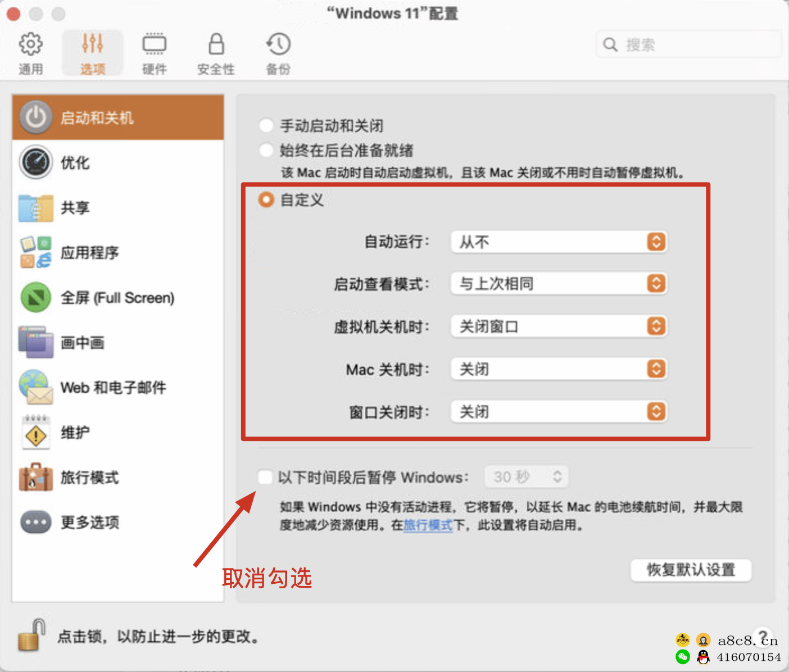The image size is (789, 672).
Task: Open the 窗口关闭时 dropdown
Action: 559,412
